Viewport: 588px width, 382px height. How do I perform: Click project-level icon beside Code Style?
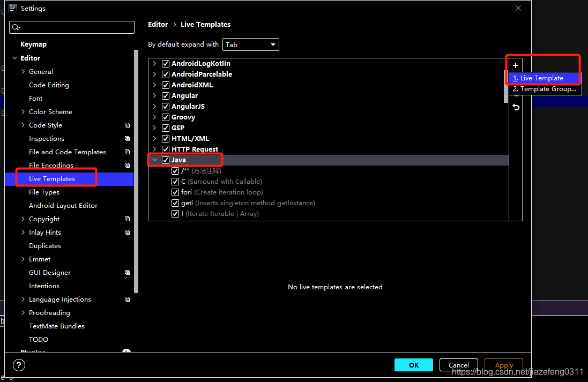127,125
